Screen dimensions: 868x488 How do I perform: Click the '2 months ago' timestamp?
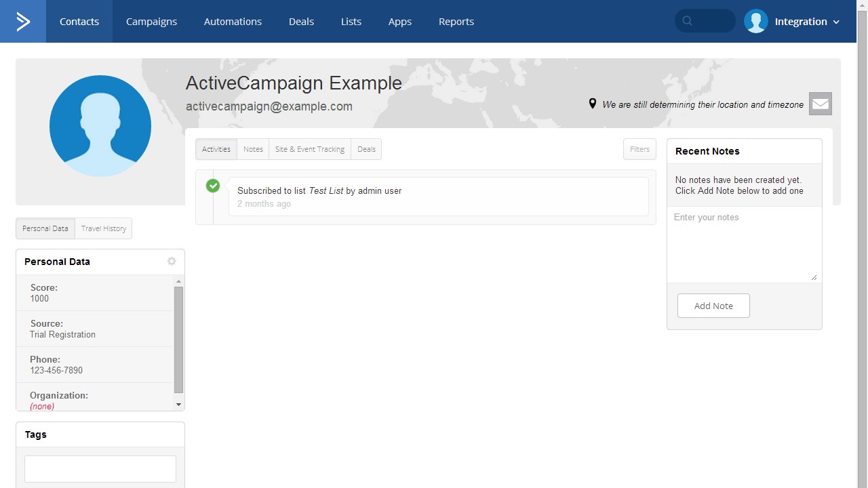point(264,203)
